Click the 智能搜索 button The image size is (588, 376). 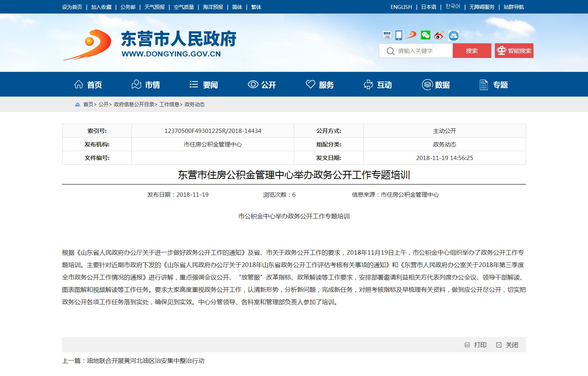pyautogui.click(x=514, y=51)
